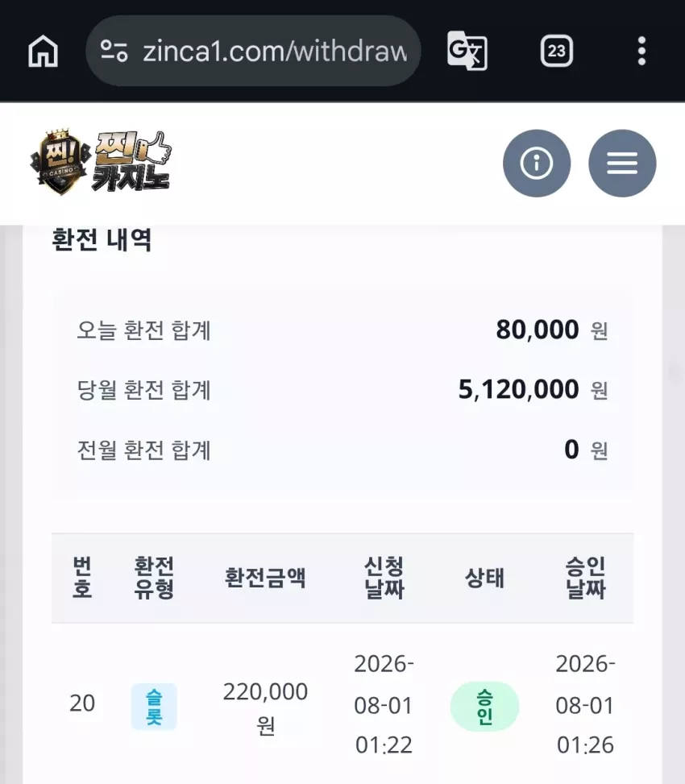Image resolution: width=685 pixels, height=784 pixels.
Task: Click the green 승인 status badge
Action: [484, 707]
